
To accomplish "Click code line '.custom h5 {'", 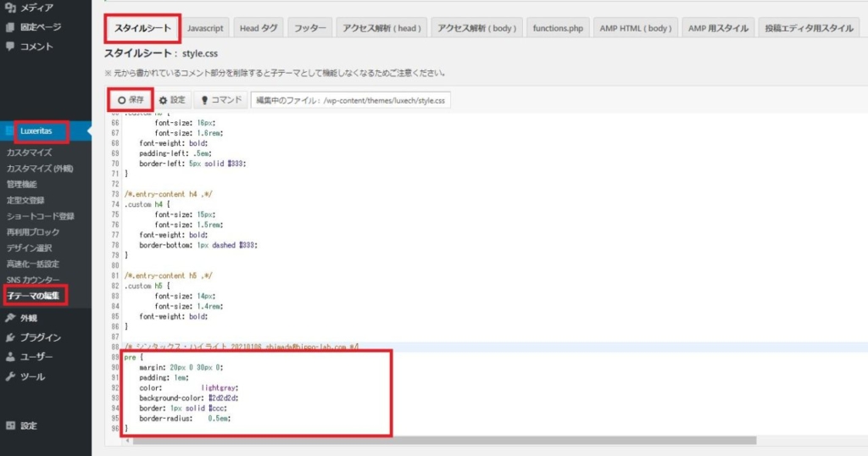I will tap(147, 286).
